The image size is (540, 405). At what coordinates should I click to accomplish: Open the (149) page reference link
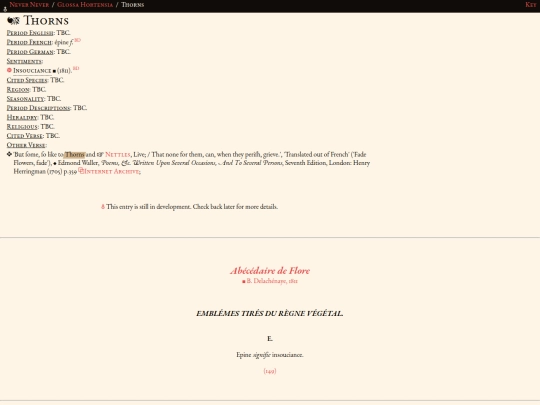point(270,371)
